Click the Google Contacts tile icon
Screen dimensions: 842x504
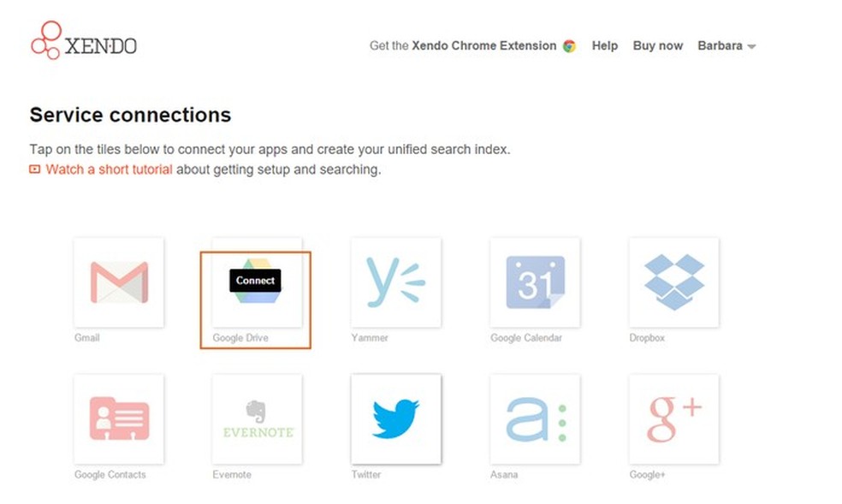[119, 419]
